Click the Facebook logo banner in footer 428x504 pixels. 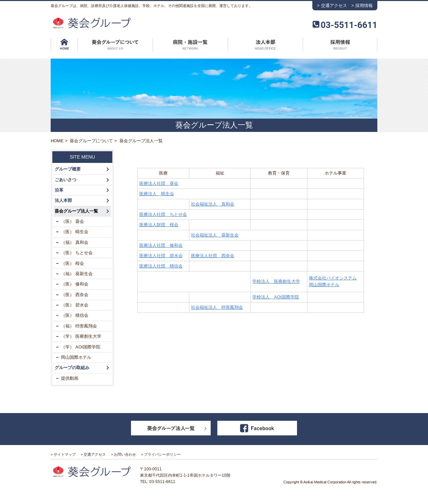257,428
